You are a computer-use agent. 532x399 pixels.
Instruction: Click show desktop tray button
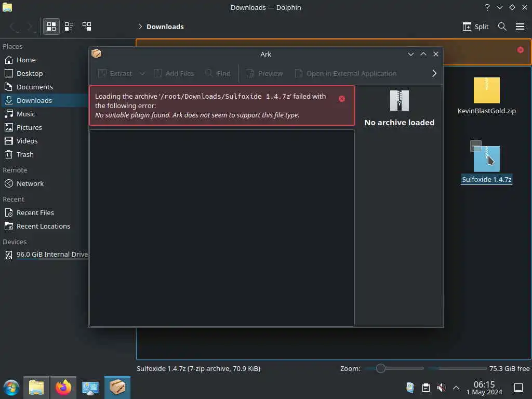tap(518, 388)
